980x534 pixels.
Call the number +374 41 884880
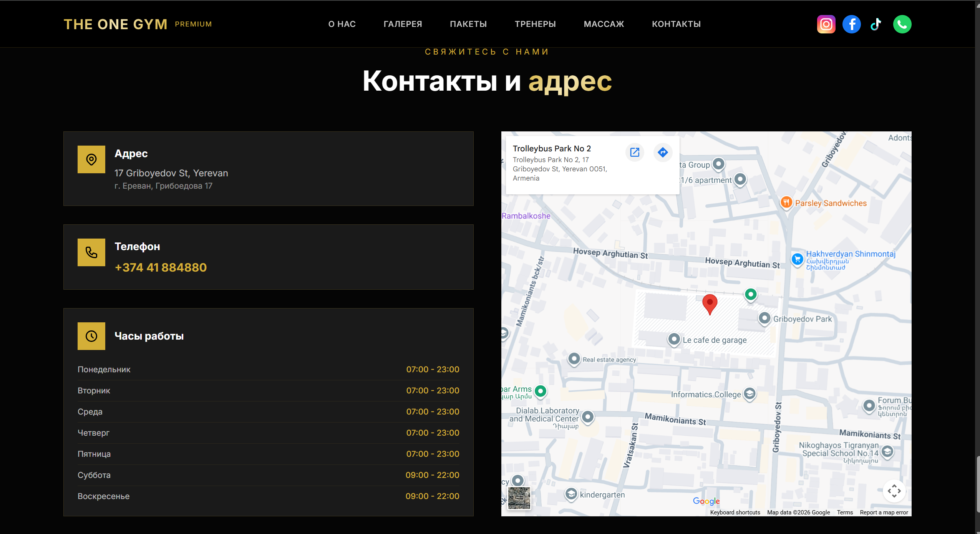pos(160,267)
